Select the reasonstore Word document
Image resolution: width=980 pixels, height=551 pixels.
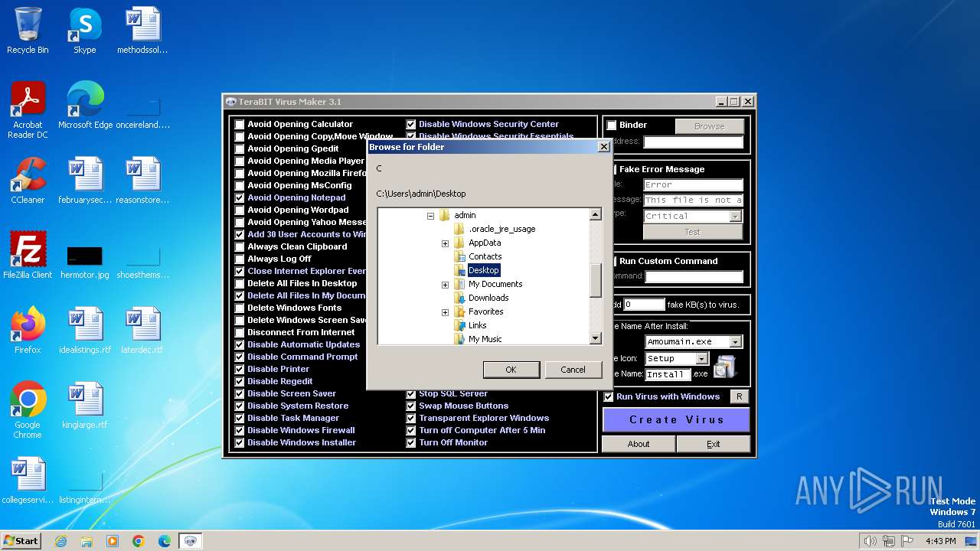click(x=142, y=180)
